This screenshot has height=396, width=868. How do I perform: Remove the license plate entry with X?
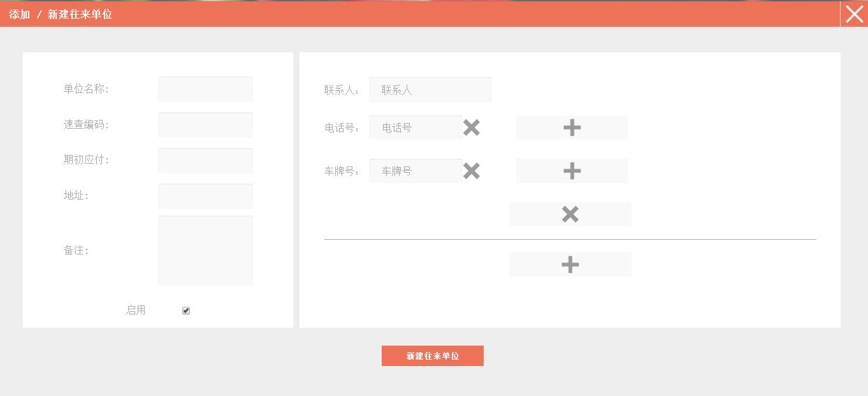(471, 171)
